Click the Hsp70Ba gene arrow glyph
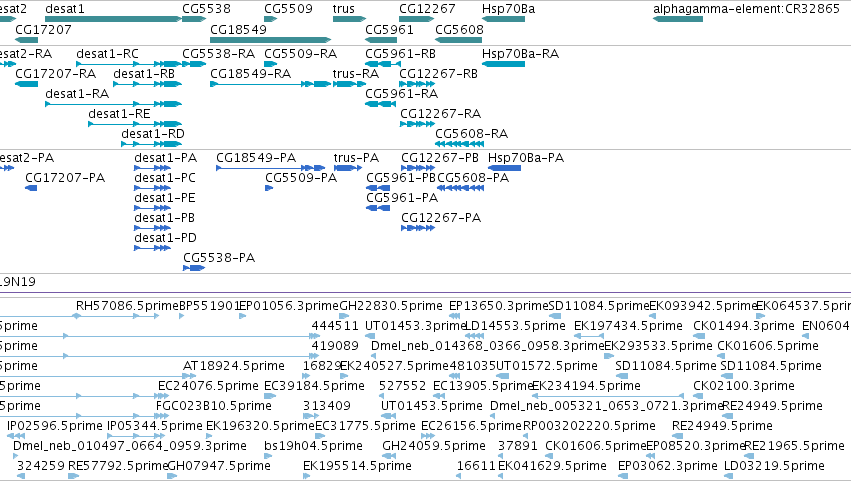Image resolution: width=851 pixels, height=481 pixels. point(503,19)
